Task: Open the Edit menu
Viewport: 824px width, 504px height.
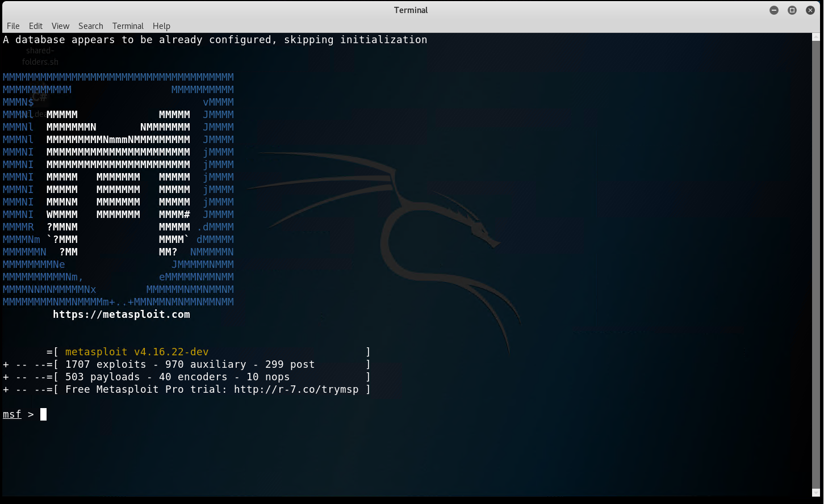Action: click(x=36, y=26)
